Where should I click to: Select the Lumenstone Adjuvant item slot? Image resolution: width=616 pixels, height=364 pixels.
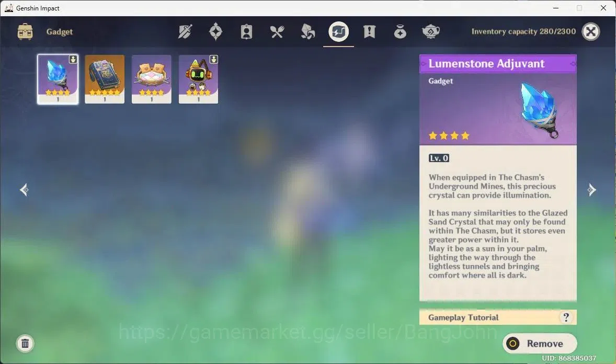pos(58,79)
